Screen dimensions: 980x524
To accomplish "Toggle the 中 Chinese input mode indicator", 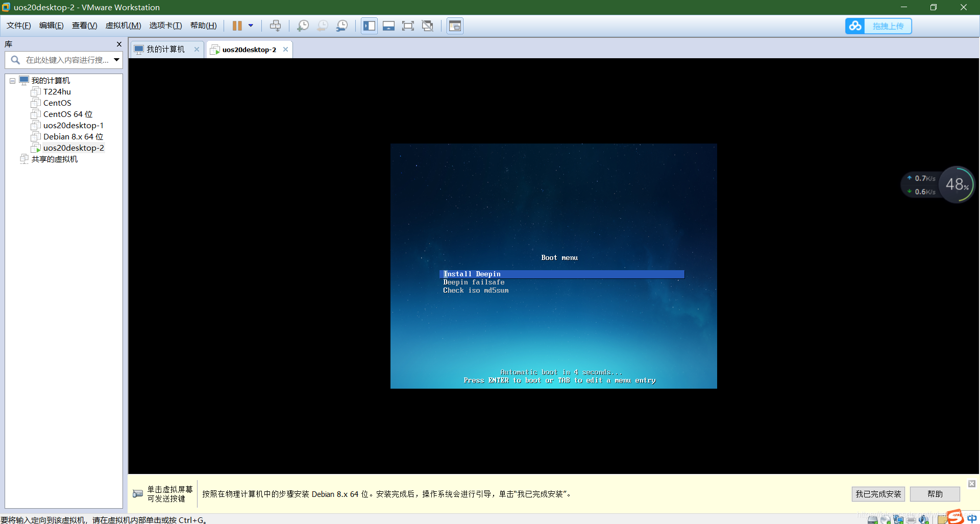I will coord(972,518).
